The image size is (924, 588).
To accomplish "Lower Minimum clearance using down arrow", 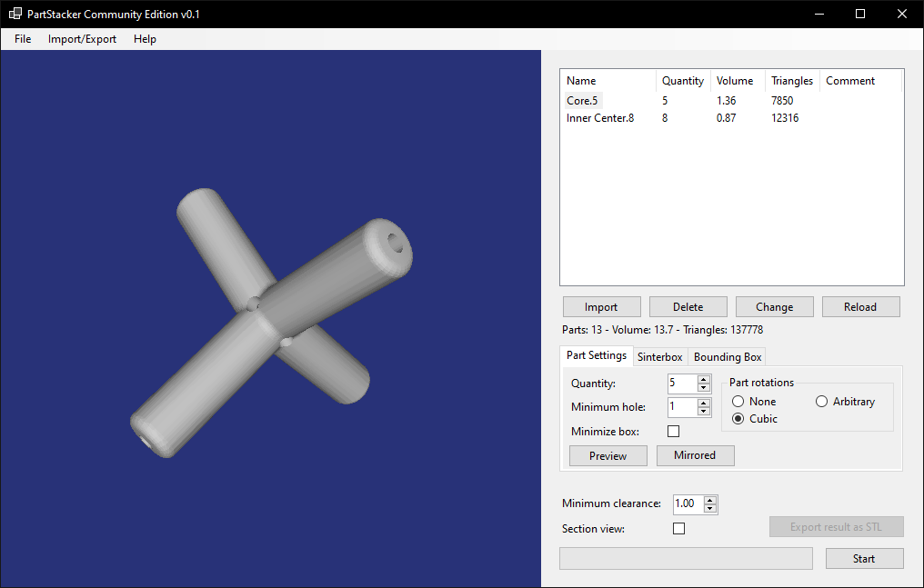I will pos(710,508).
